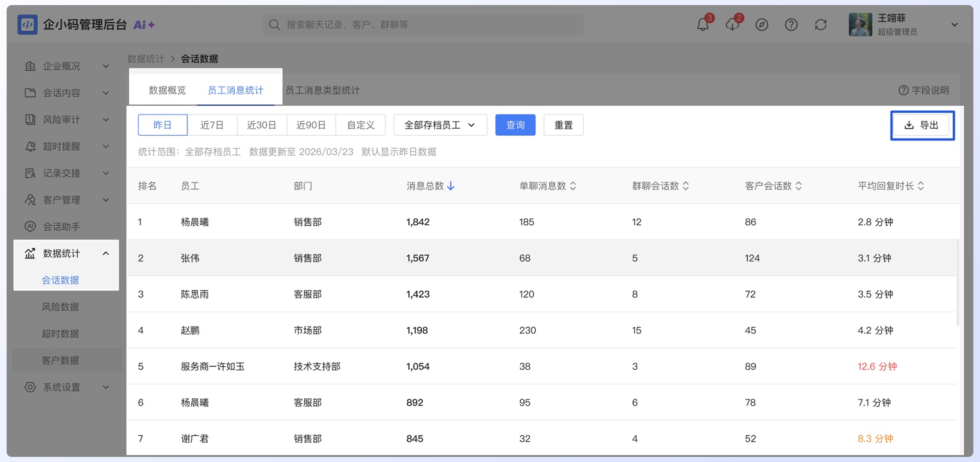This screenshot has height=462, width=980.
Task: Open 风险数据 submenu item
Action: pyautogui.click(x=60, y=307)
